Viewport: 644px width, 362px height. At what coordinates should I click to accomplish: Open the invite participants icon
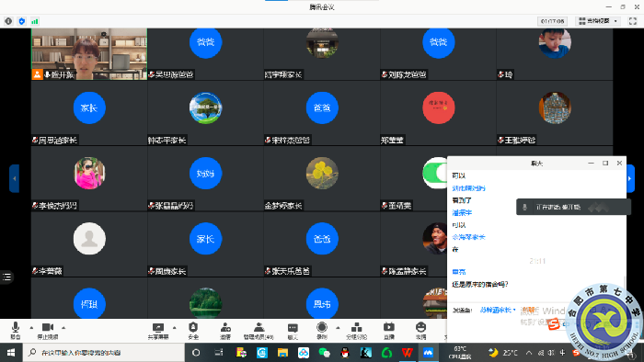click(225, 331)
